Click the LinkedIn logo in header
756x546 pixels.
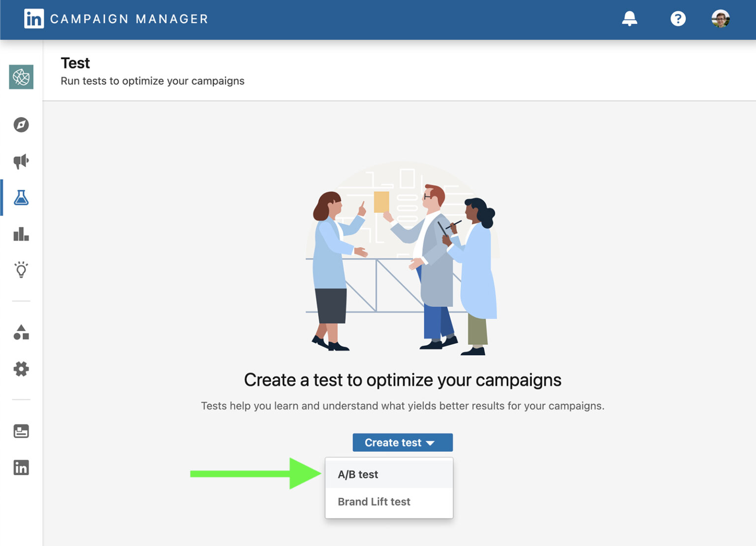(x=34, y=19)
